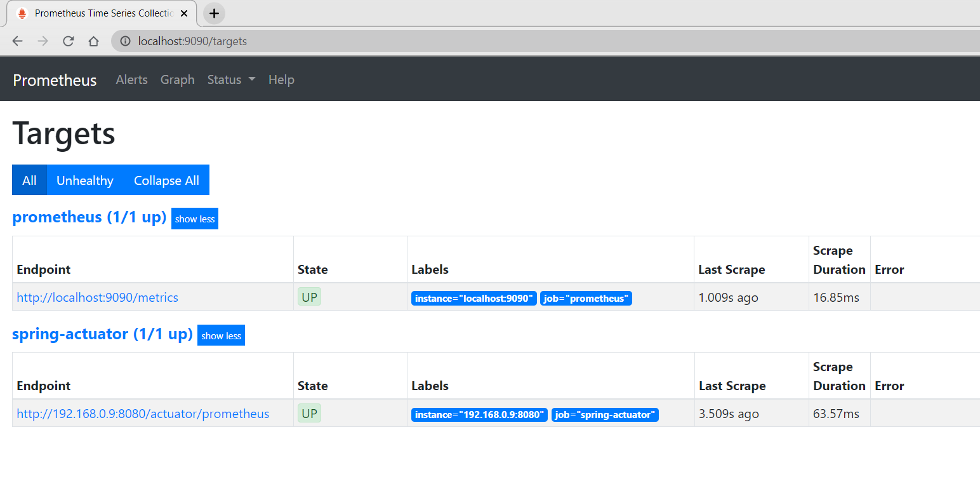Click the job="prometheus" label badge
Image resolution: width=980 pixels, height=493 pixels.
pyautogui.click(x=586, y=298)
